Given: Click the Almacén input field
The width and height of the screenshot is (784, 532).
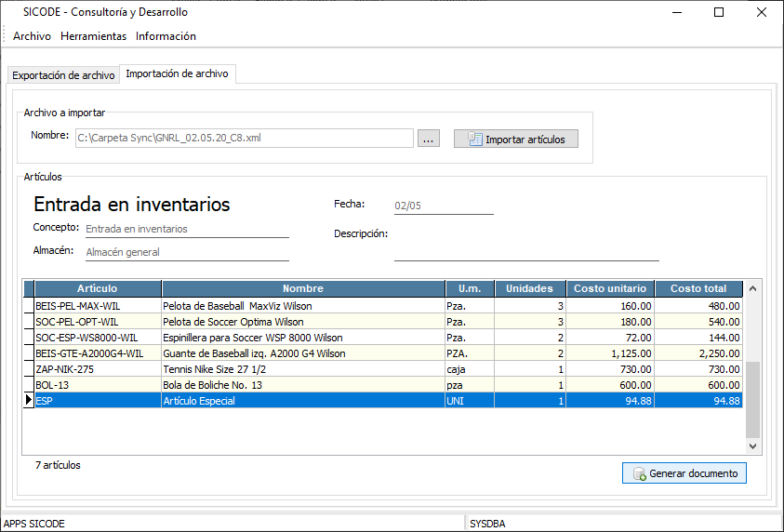Looking at the screenshot, I should tap(186, 252).
